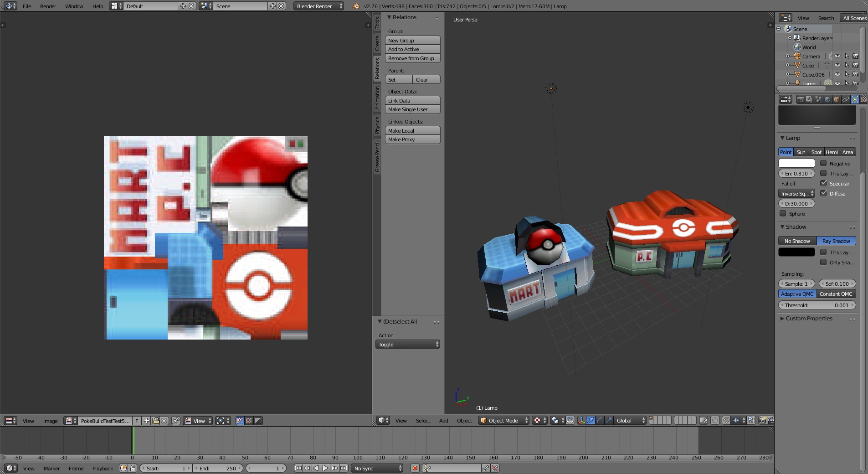
Task: Enable the Sphere falloff checkbox
Action: tap(783, 213)
